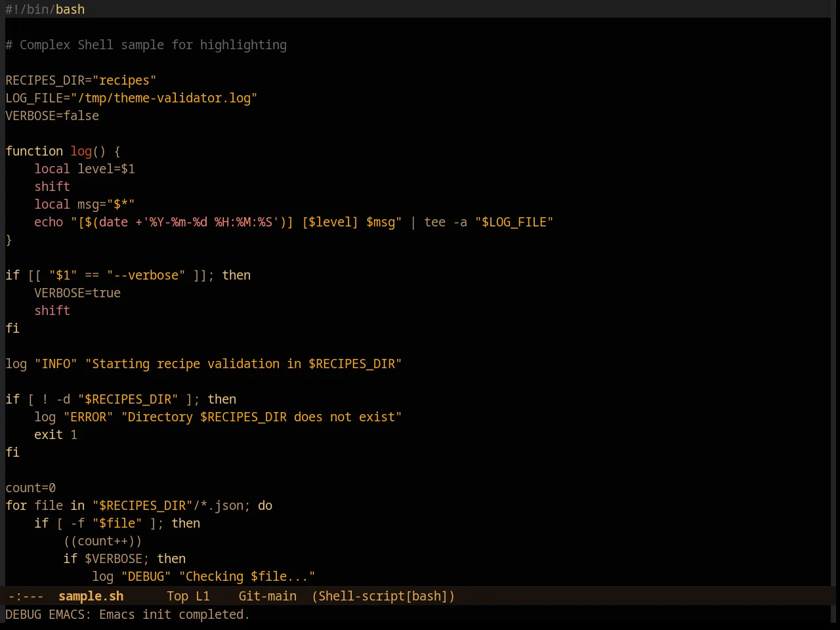Click the Git-main version control indicator
This screenshot has width=840, height=630.
pos(267,596)
